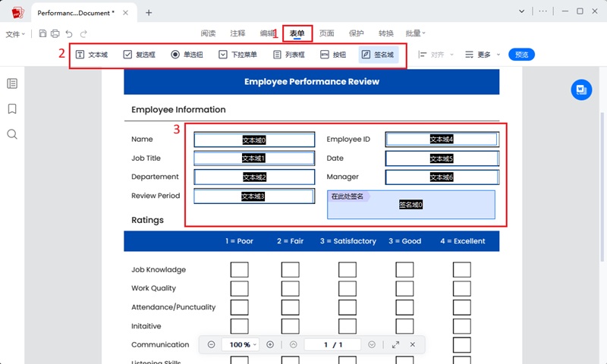This screenshot has height=364, width=607.
Task: Check Attendance/Punctuality 3 = Good box
Action: click(404, 307)
